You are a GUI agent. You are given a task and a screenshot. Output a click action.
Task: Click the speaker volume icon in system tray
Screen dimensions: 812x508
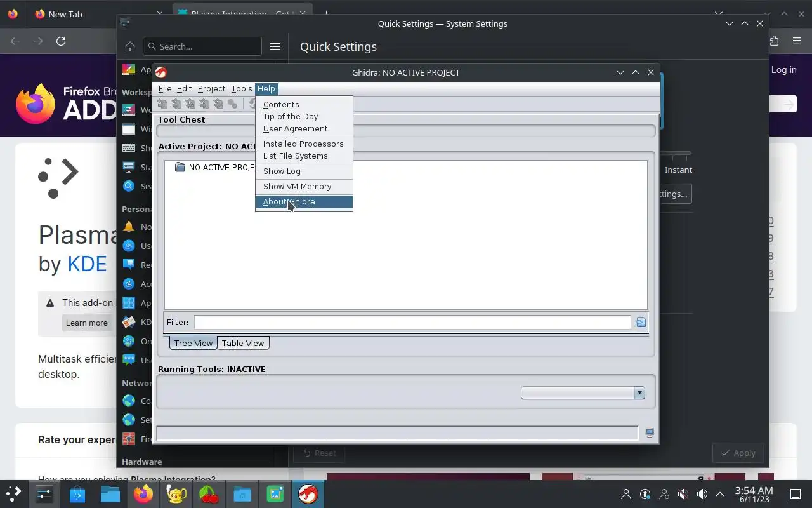point(702,494)
